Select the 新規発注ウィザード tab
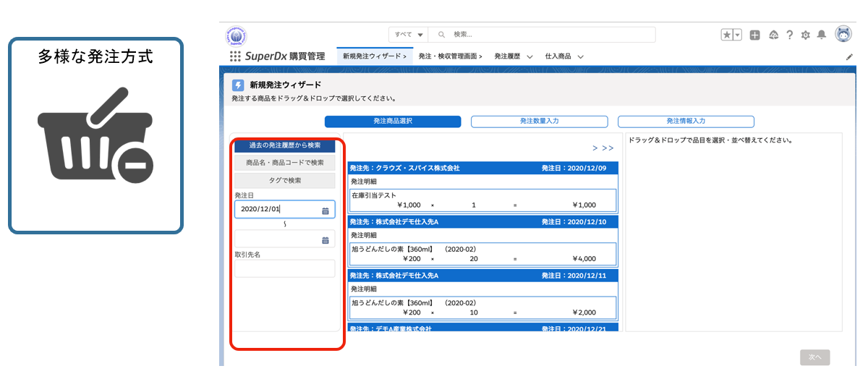The height and width of the screenshot is (379, 868). tap(374, 56)
